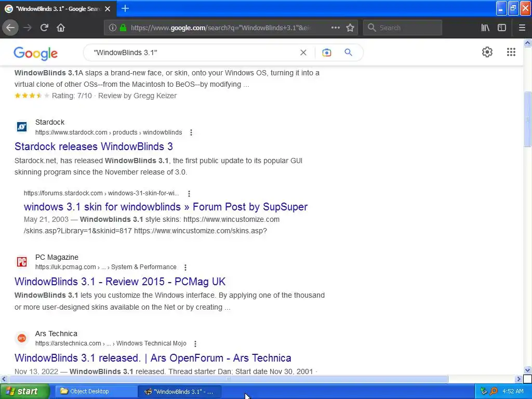This screenshot has height=399, width=532.
Task: Click the Firefox Search field
Action: click(403, 28)
